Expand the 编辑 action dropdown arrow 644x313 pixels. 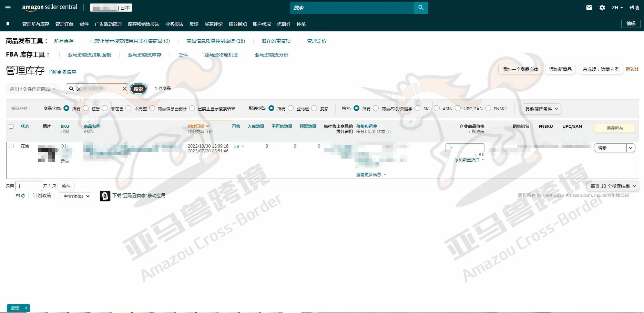pos(631,148)
